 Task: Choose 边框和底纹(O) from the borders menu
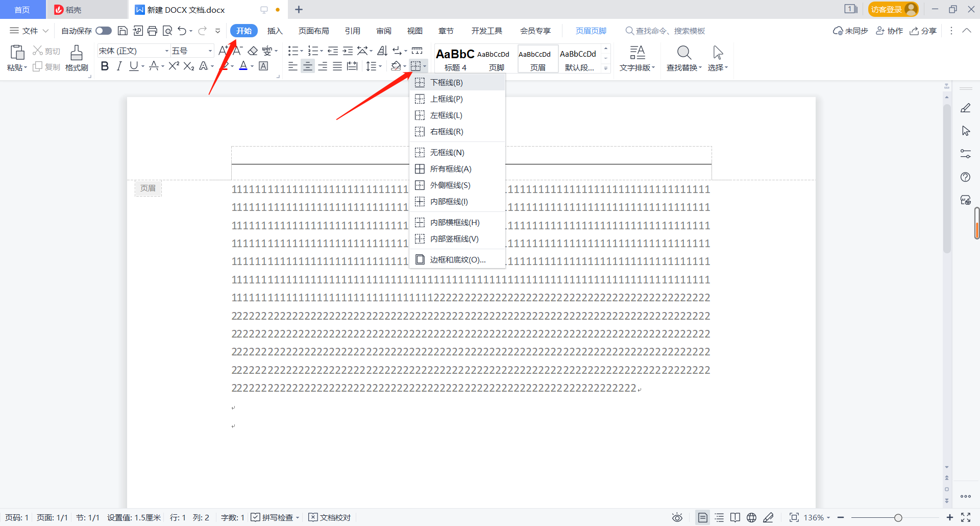457,259
